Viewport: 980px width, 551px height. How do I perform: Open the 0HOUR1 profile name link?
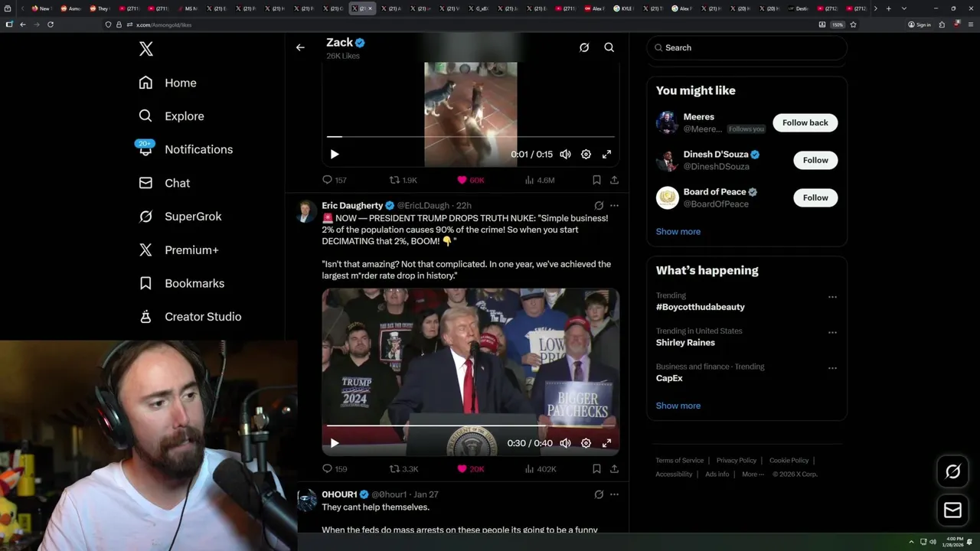pyautogui.click(x=339, y=494)
